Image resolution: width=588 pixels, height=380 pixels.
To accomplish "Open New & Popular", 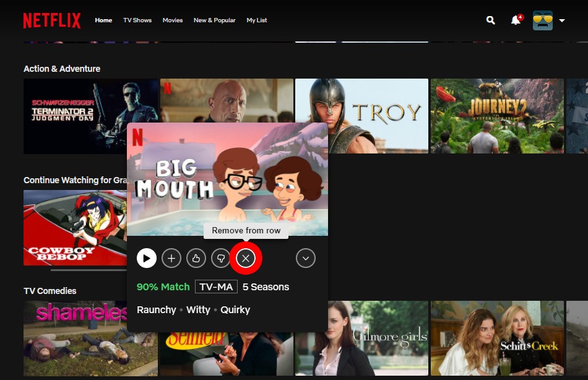I will [x=214, y=20].
